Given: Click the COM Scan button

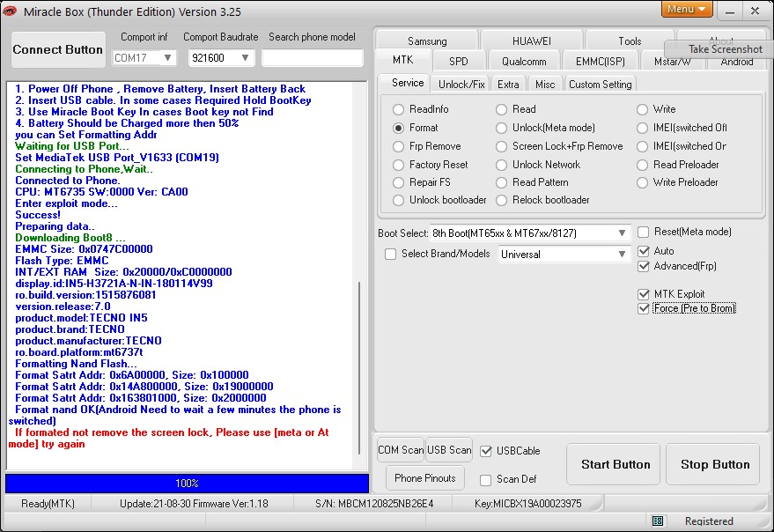Looking at the screenshot, I should 401,450.
